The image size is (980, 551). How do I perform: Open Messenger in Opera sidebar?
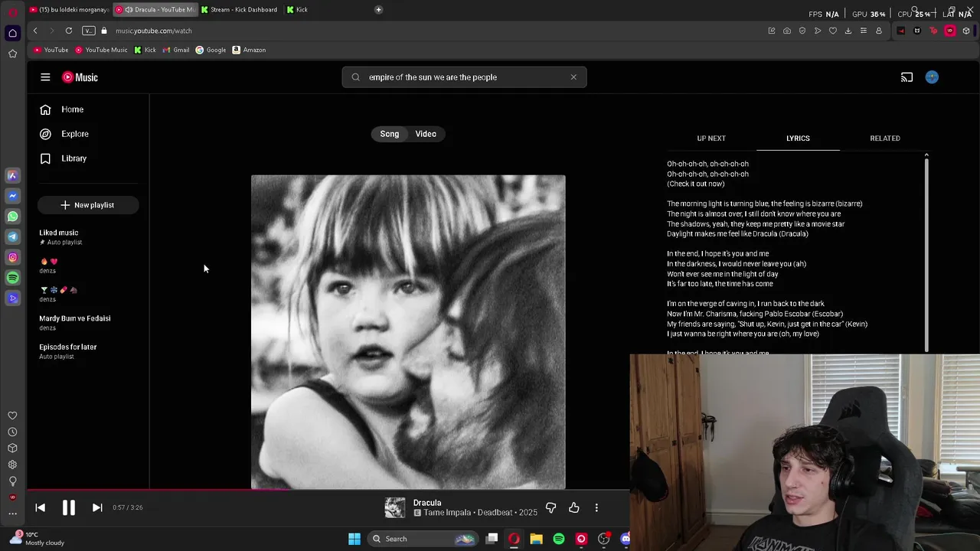click(12, 196)
